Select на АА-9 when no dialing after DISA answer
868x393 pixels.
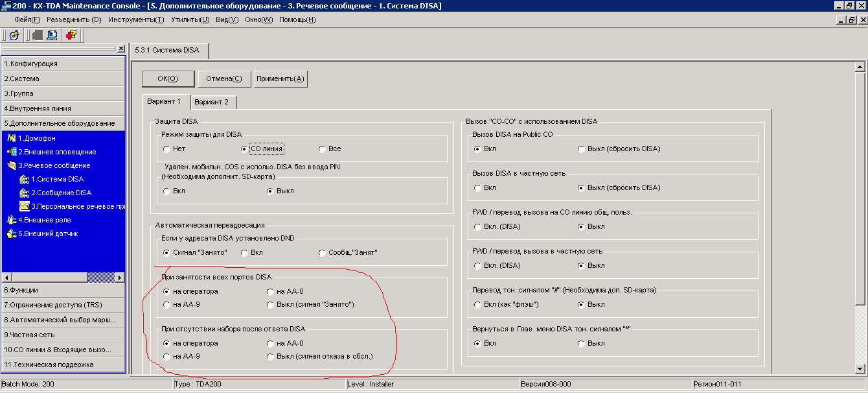click(167, 356)
